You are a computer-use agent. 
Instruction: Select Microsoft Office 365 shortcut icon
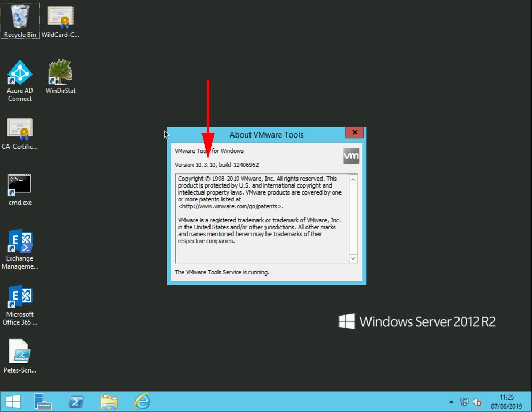[20, 305]
